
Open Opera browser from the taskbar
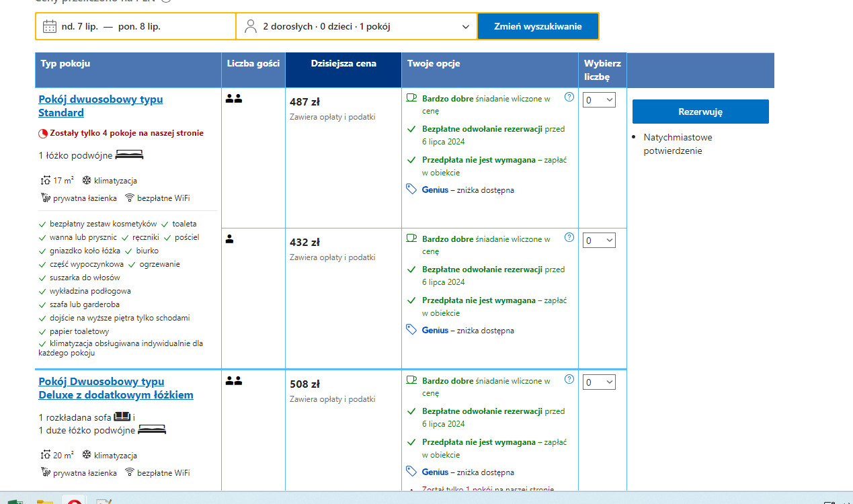click(72, 501)
